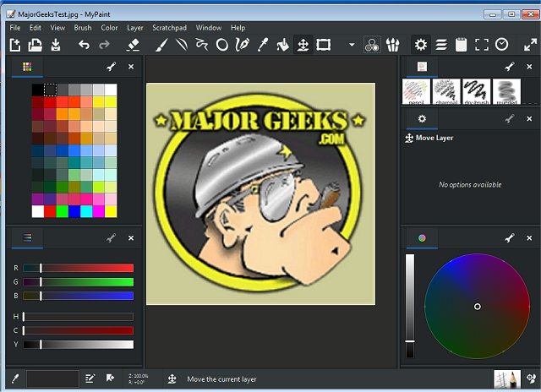The width and height of the screenshot is (541, 392).
Task: Toggle the Layers panel button
Action: [440, 44]
